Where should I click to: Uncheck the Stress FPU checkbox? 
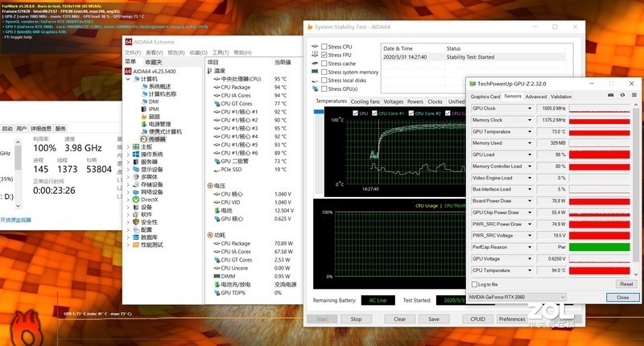tap(324, 55)
